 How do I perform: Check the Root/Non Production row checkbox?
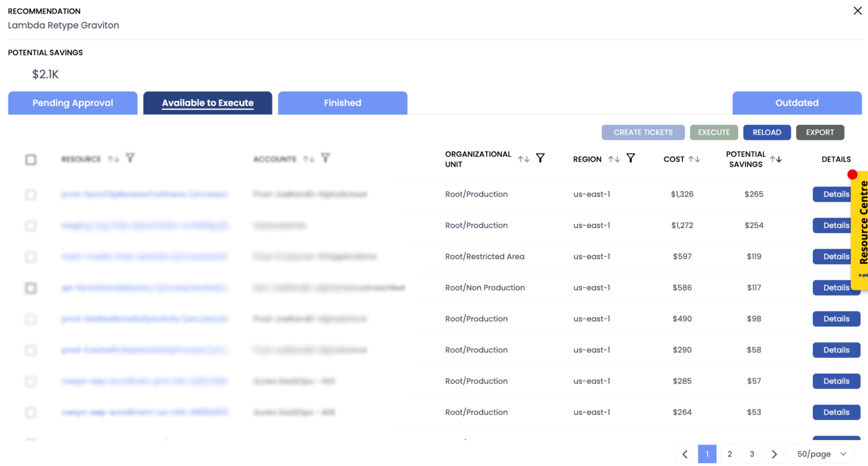coord(31,287)
